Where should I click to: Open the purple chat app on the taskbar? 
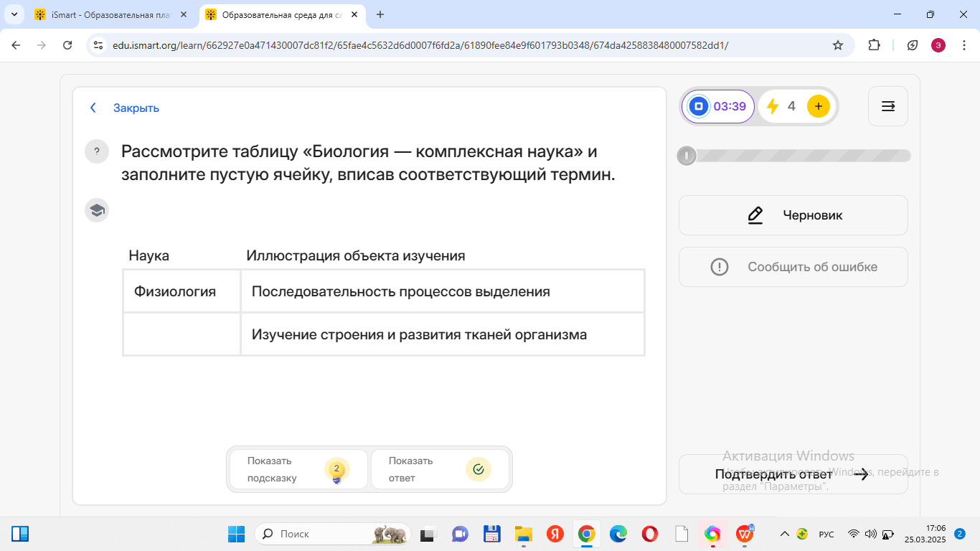pyautogui.click(x=460, y=534)
